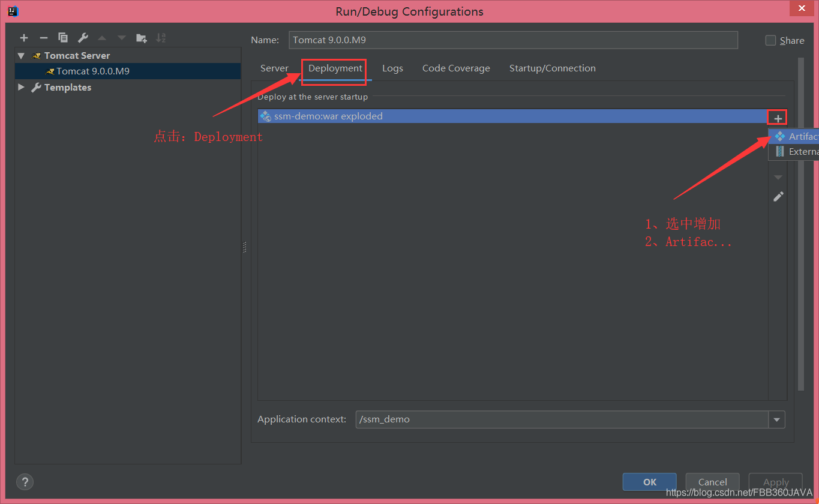The height and width of the screenshot is (504, 819).
Task: Select ssm-demo:war exploded list entry
Action: pyautogui.click(x=513, y=116)
